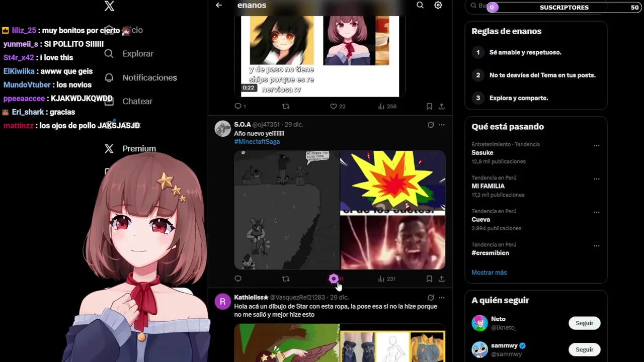Click the Notificaciones bell icon
644x362 pixels.
tap(109, 78)
